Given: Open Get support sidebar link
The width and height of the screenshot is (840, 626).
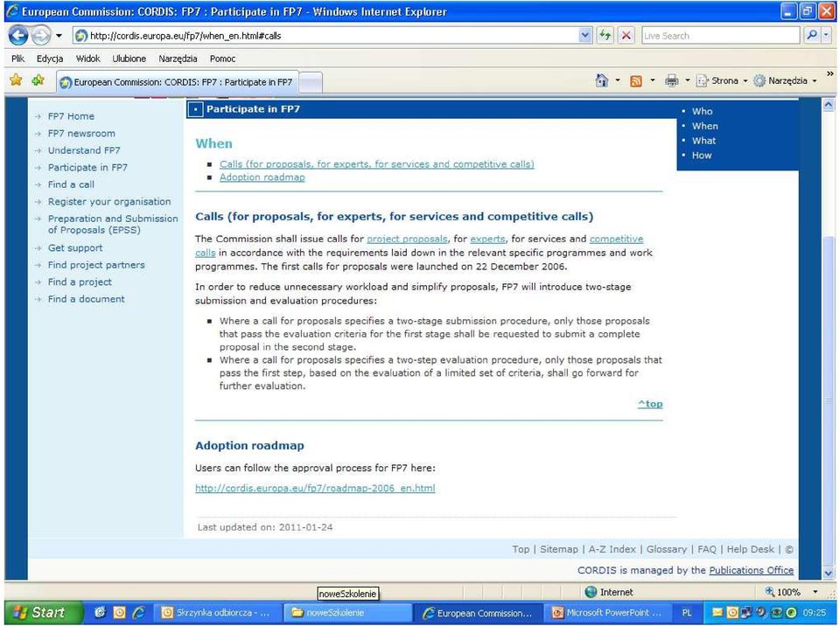Looking at the screenshot, I should pos(75,248).
